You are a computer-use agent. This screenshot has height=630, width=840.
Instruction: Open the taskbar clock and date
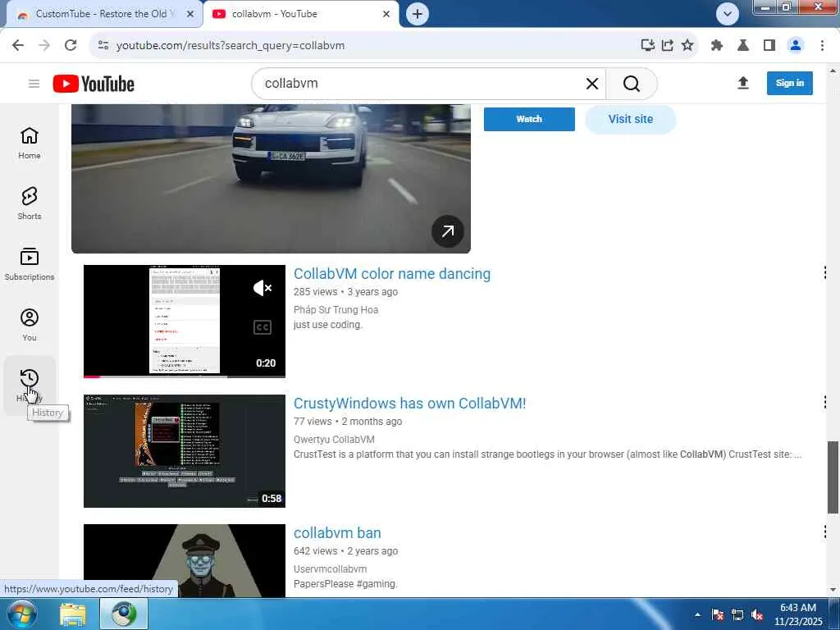coord(797,614)
